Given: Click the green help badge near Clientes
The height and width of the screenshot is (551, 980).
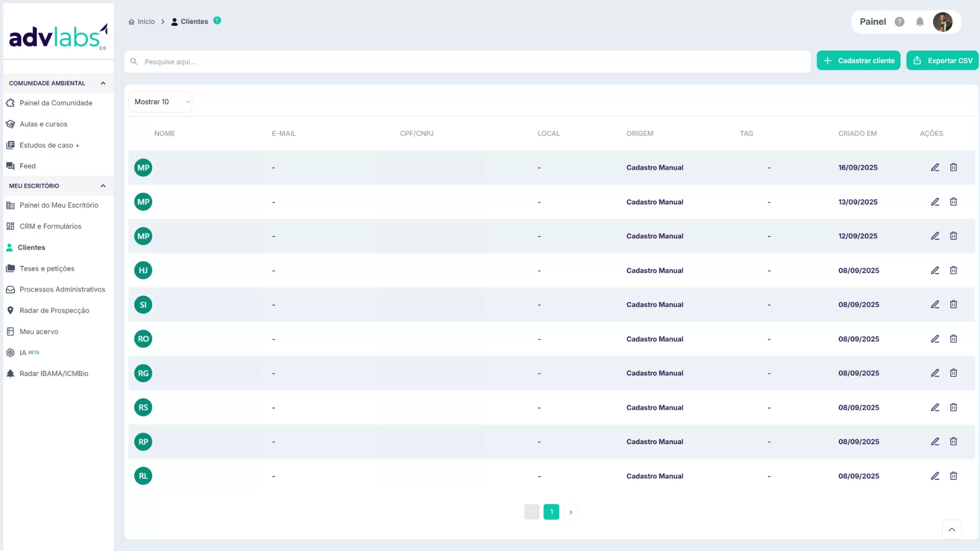Looking at the screenshot, I should tap(217, 21).
